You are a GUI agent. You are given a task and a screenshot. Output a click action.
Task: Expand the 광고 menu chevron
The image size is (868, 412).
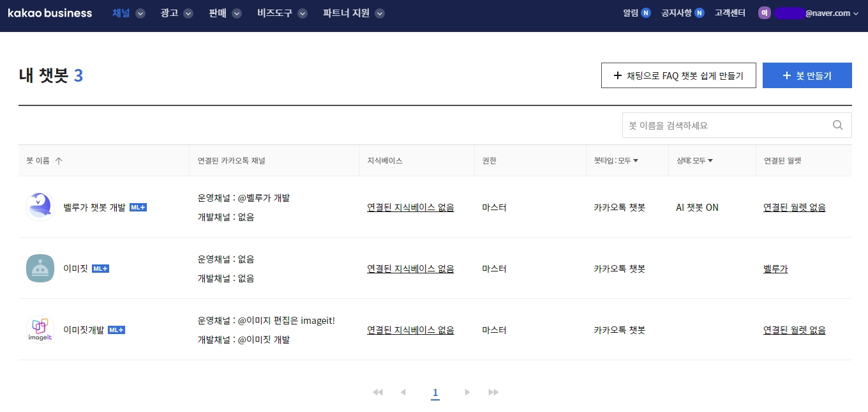tap(188, 13)
